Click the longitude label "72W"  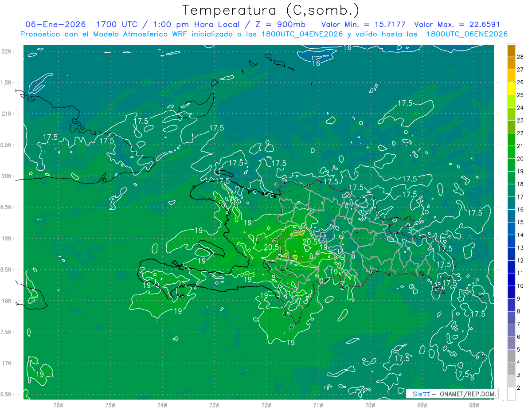[x=266, y=405]
